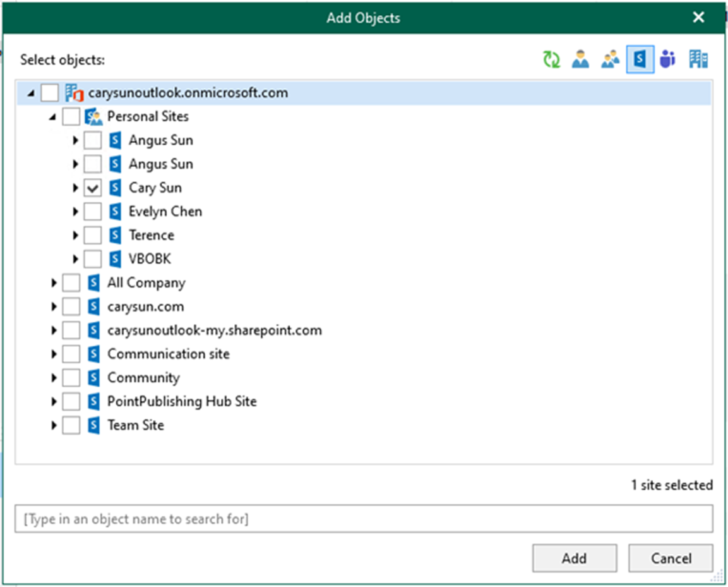The width and height of the screenshot is (728, 587).
Task: Select the Evelyn Chen label
Action: click(x=165, y=212)
